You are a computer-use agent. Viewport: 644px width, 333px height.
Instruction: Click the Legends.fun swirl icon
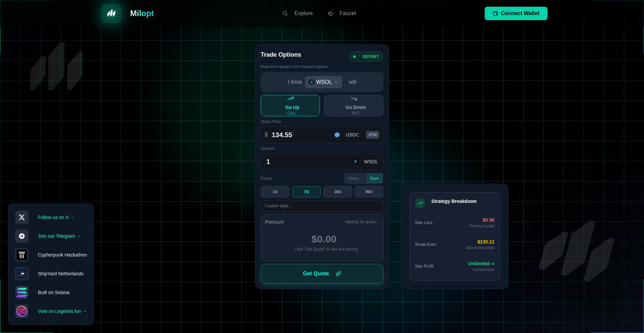point(22,311)
